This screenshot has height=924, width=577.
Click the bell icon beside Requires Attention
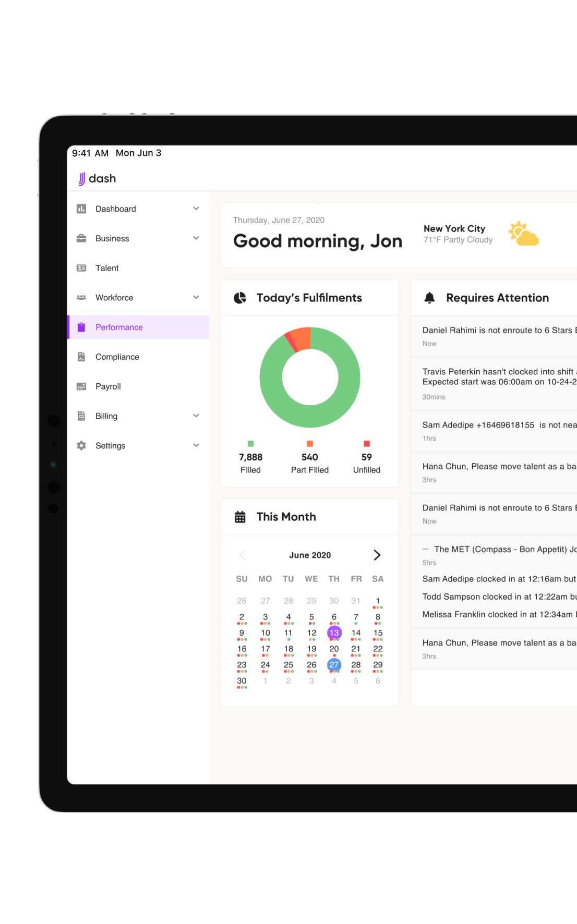point(429,298)
